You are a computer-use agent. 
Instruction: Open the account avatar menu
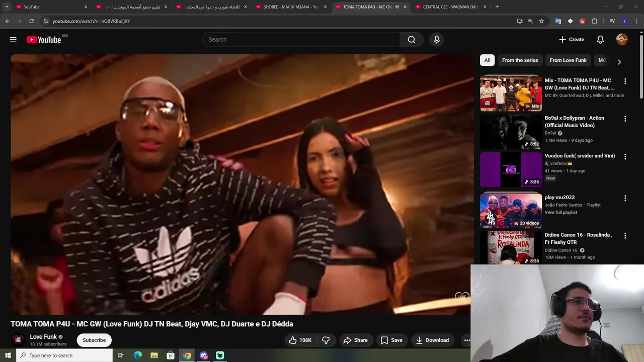622,40
